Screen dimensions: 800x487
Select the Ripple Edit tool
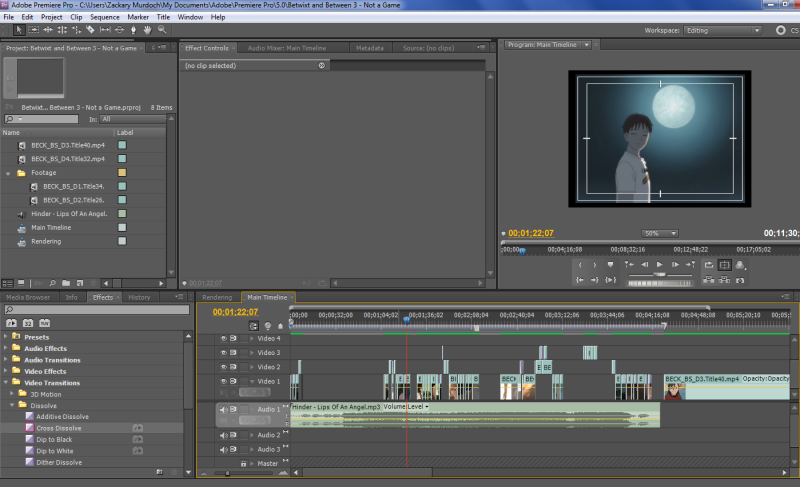tap(48, 30)
